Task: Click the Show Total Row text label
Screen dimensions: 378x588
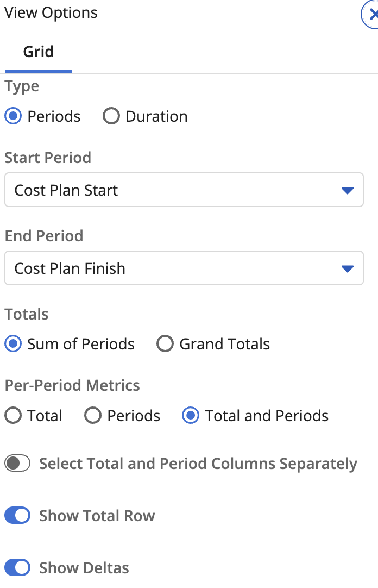Action: [97, 516]
